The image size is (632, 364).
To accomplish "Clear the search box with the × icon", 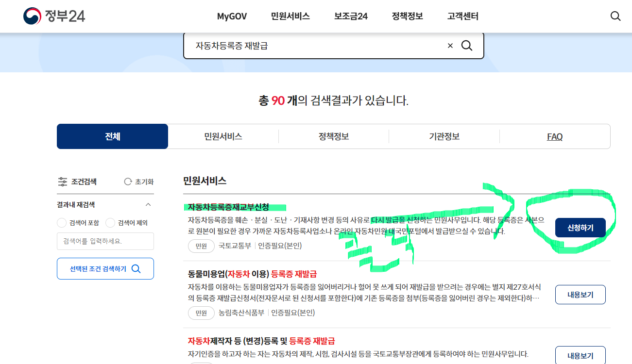I will (450, 46).
